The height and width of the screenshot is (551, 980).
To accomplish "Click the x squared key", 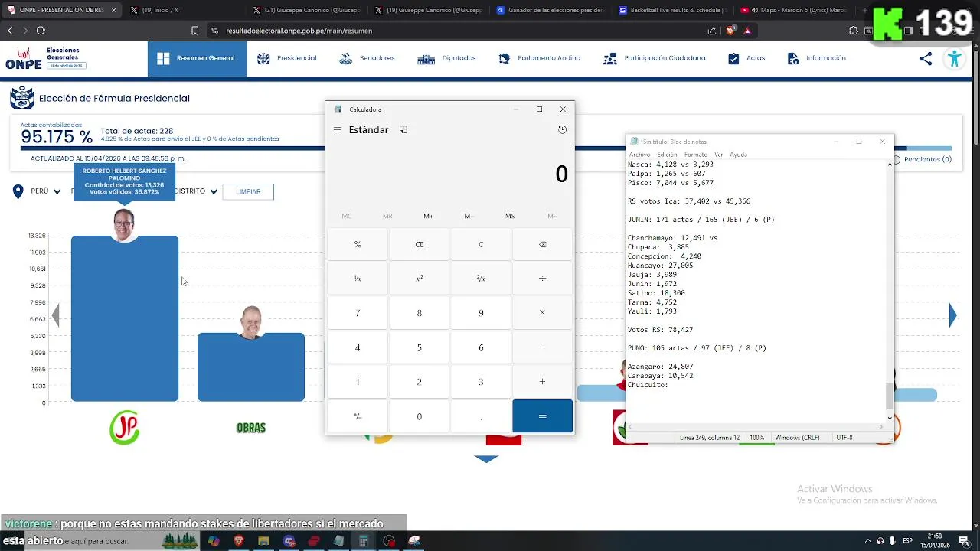I will pyautogui.click(x=419, y=279).
